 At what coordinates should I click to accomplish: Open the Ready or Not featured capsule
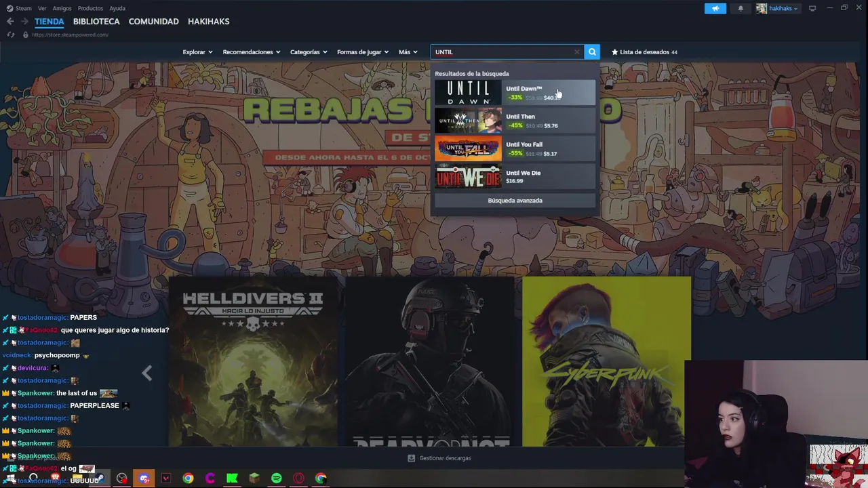(430, 361)
